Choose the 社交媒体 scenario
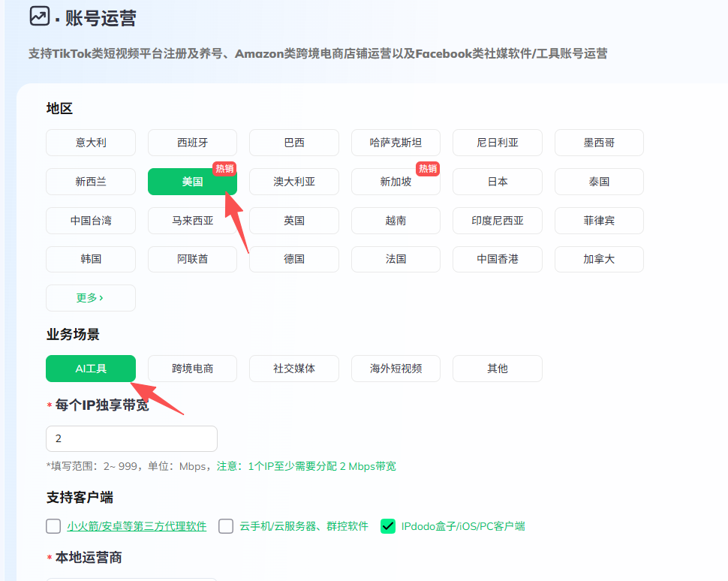Viewport: 728px width, 581px height. coord(294,369)
